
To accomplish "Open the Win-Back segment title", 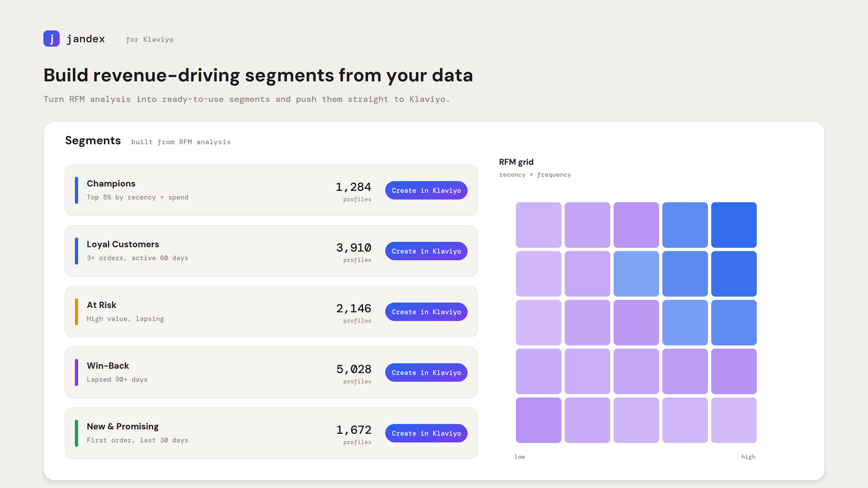I will click(x=108, y=366).
